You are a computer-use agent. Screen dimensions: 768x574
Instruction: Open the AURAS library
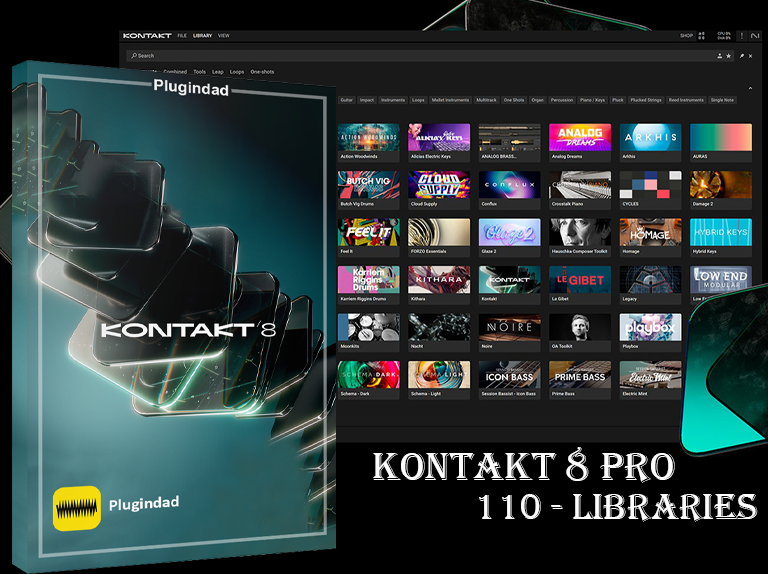721,143
